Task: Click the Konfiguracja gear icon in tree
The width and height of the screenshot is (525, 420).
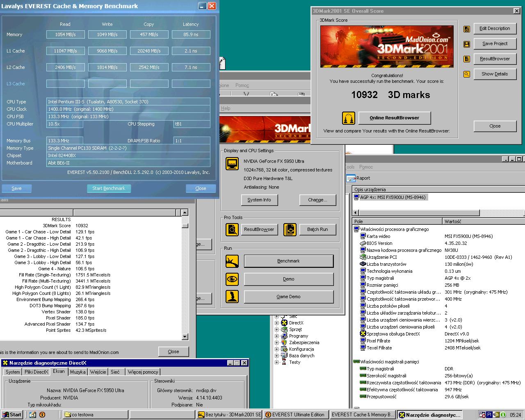Action: (x=284, y=349)
